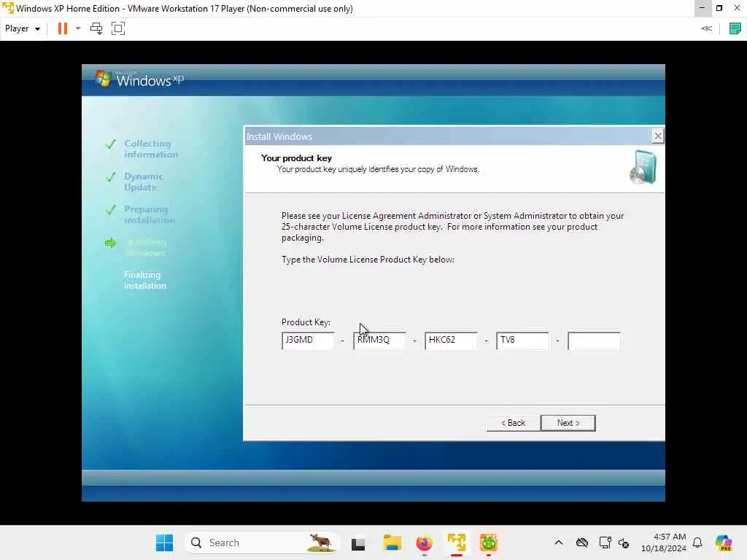
Task: Close the Install Windows dialog
Action: [x=657, y=136]
